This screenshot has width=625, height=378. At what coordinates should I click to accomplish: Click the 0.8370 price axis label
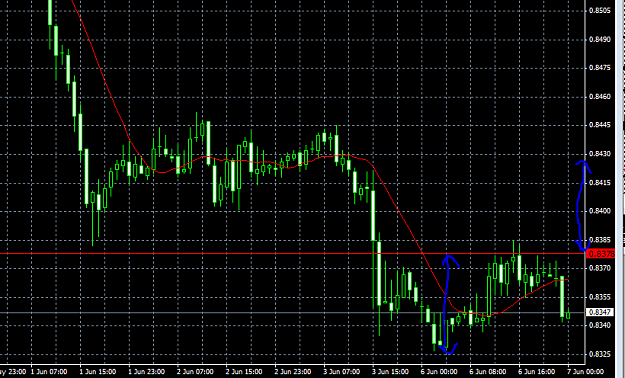600,268
